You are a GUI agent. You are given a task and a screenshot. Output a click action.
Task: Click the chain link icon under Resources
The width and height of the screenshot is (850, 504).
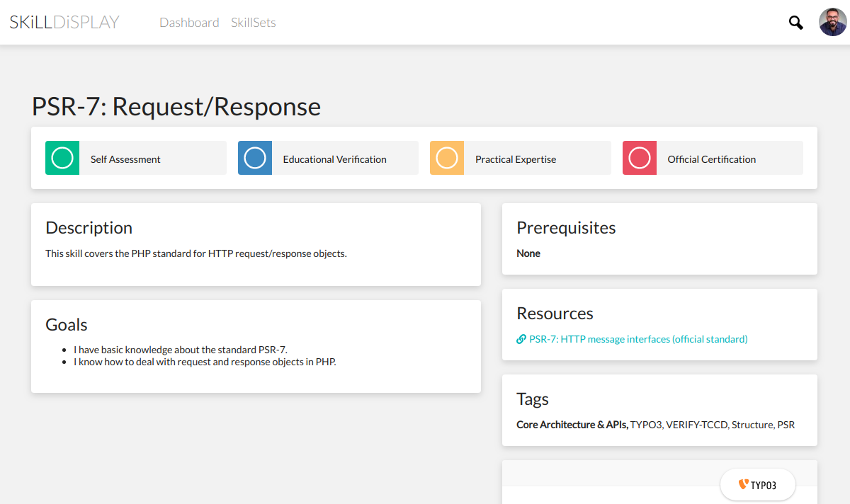521,339
